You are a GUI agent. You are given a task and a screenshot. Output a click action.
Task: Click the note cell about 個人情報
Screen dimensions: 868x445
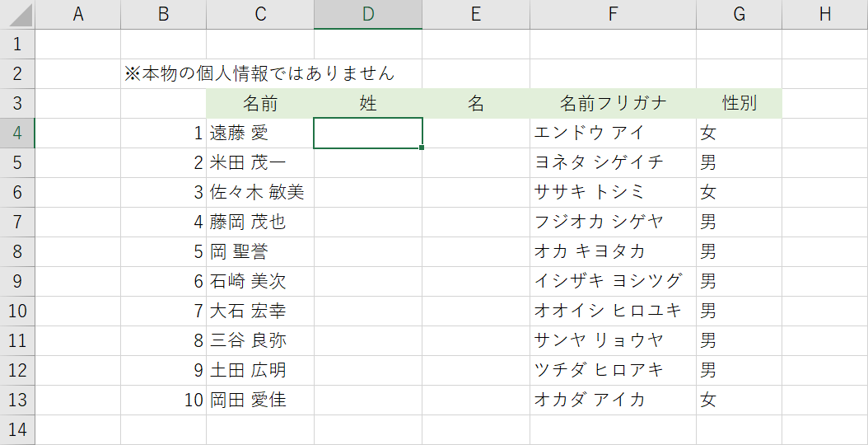click(259, 73)
